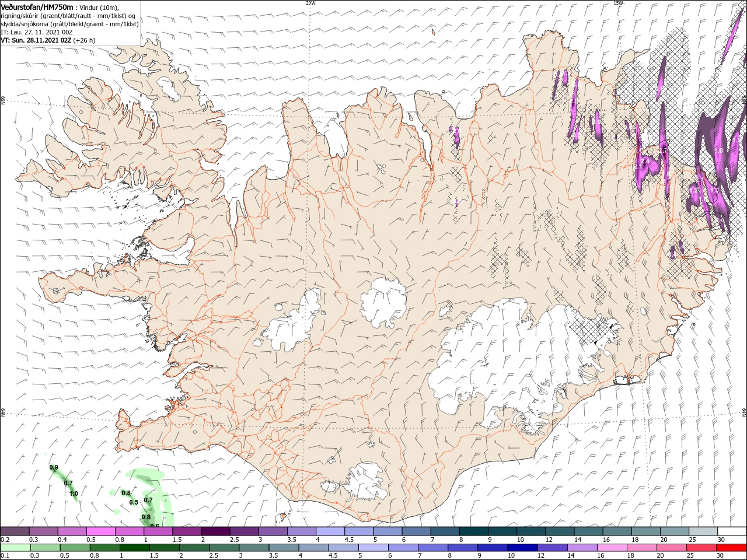Pick snow scale swatch between 18 and 20

click(x=645, y=531)
